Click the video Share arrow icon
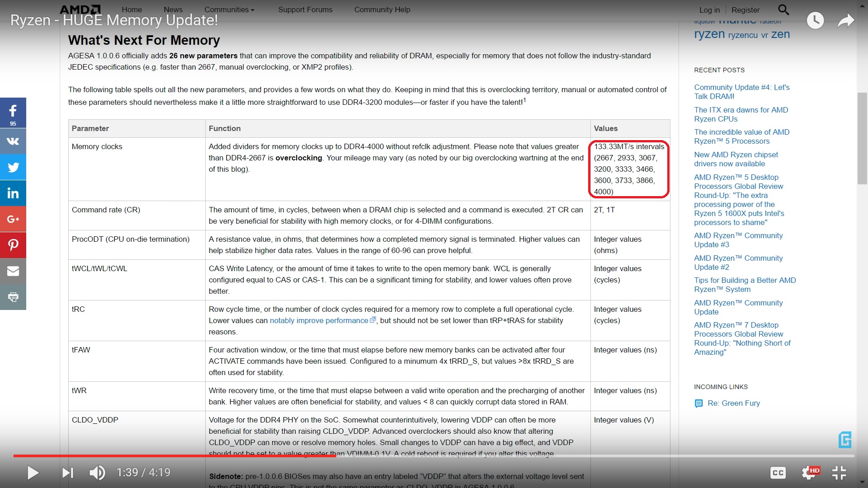This screenshot has height=488, width=868. pos(845,20)
